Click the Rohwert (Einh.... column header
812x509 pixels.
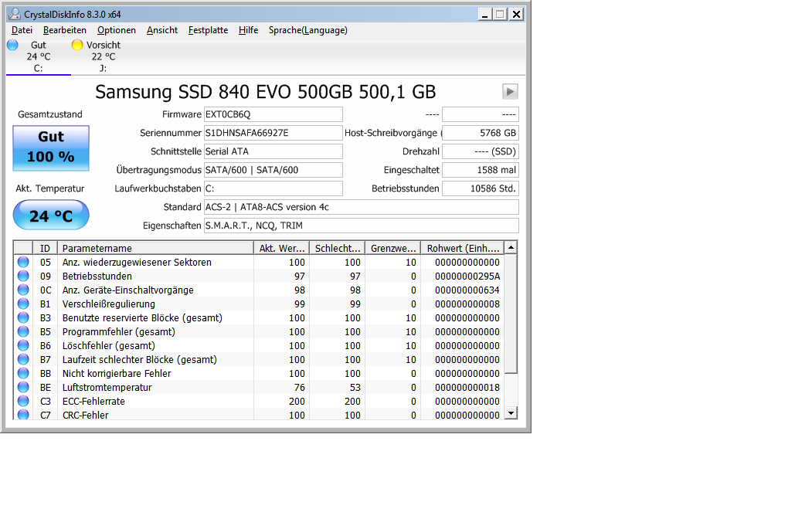463,248
